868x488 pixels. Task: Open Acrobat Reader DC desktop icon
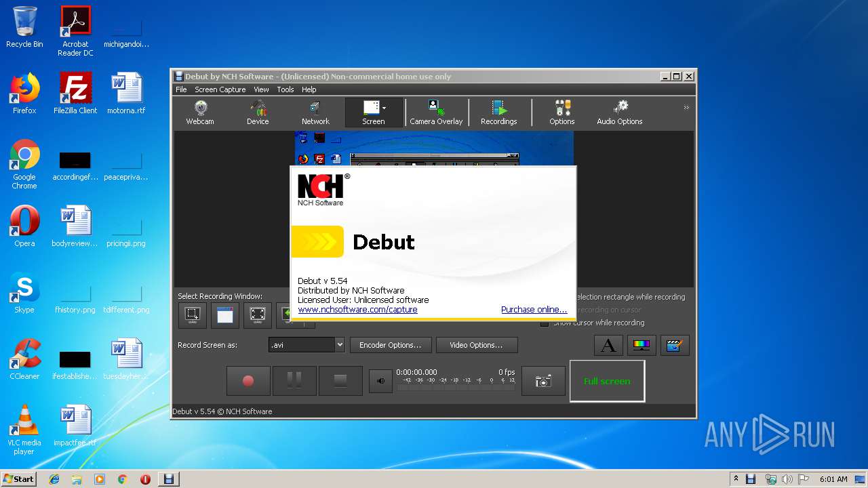75,31
